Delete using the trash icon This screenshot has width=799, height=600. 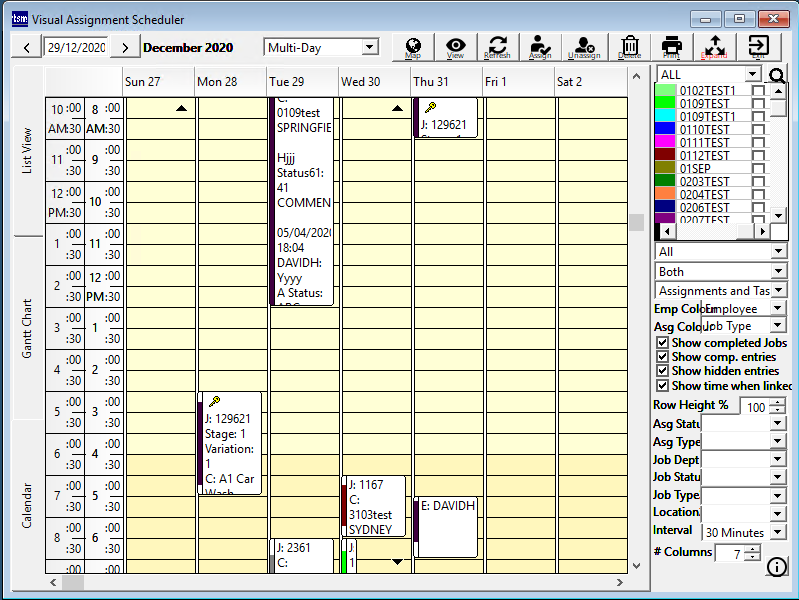pyautogui.click(x=630, y=47)
